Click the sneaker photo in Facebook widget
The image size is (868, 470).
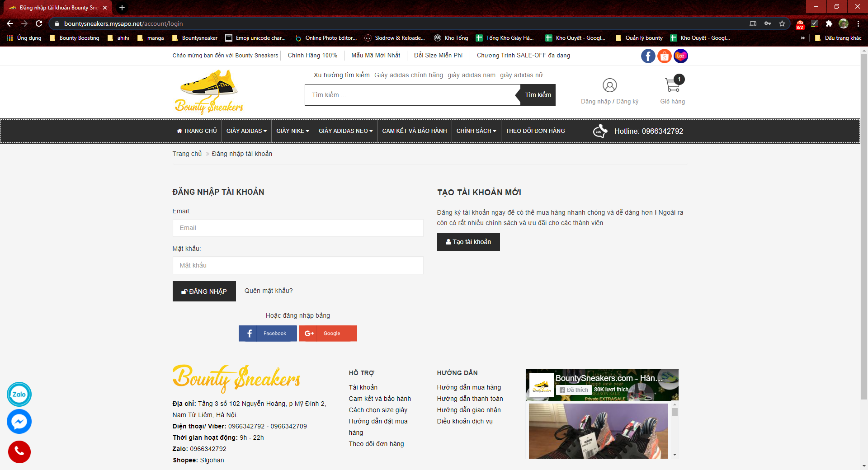click(598, 431)
